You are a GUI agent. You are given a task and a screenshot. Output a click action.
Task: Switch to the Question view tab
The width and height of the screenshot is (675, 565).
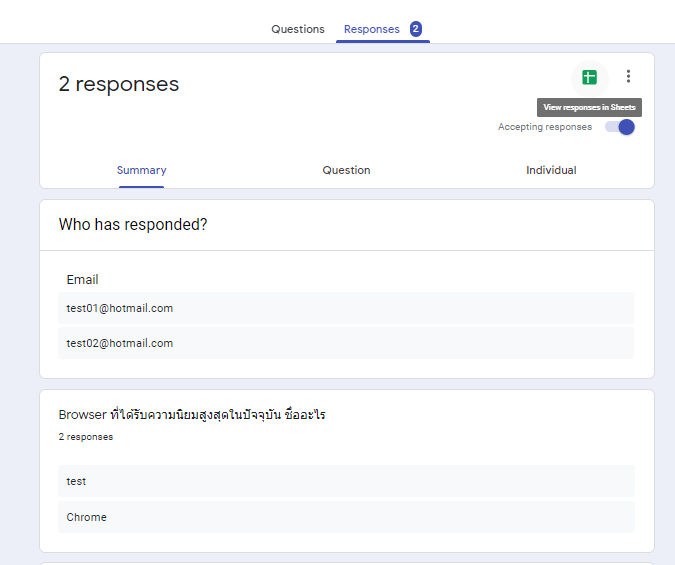point(346,170)
